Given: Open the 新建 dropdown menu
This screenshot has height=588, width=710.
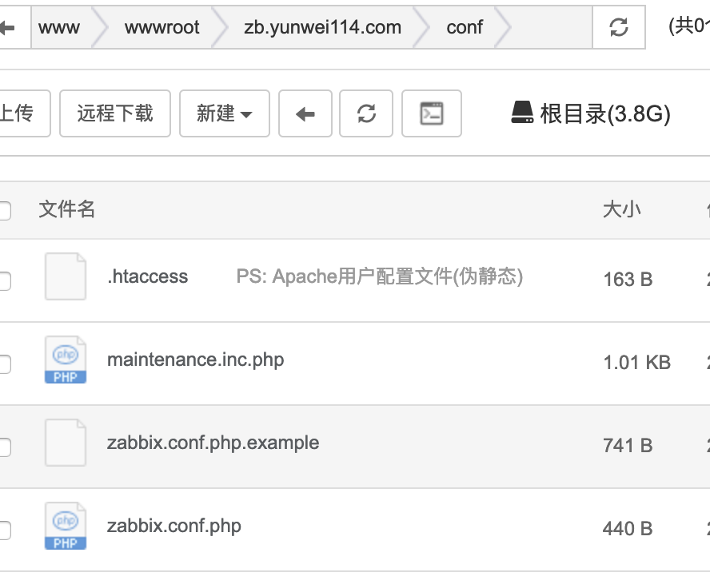Looking at the screenshot, I should click(x=224, y=114).
